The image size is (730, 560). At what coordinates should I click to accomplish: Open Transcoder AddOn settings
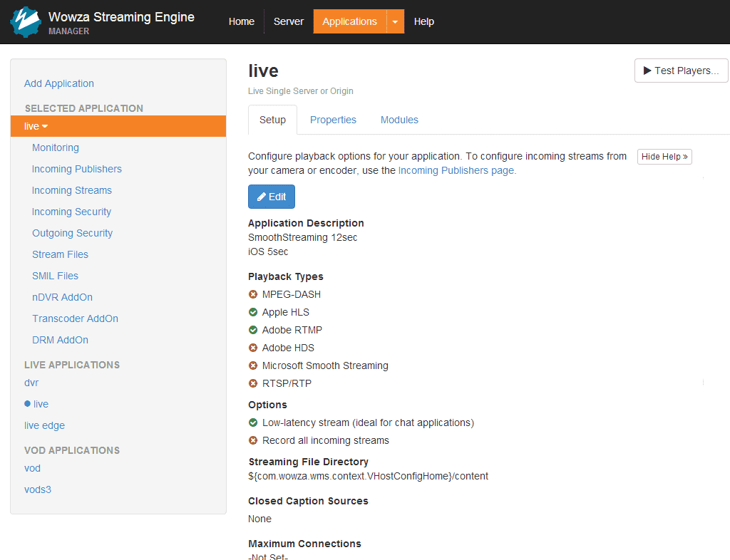tap(75, 318)
